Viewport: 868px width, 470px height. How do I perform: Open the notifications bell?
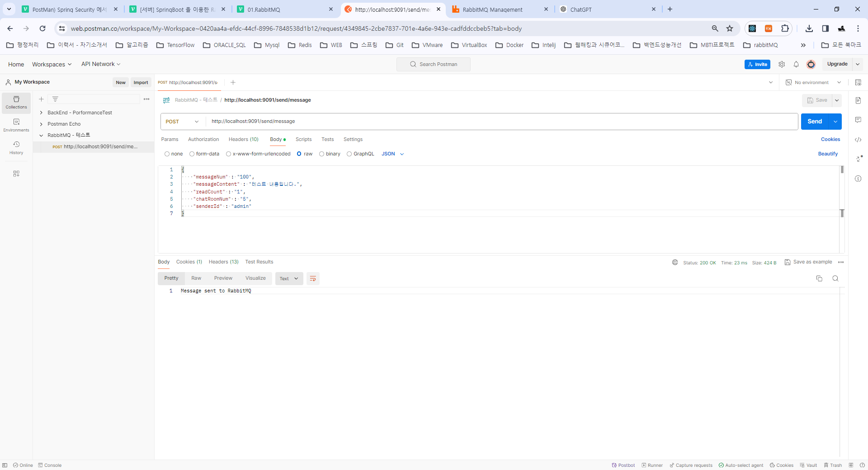796,64
